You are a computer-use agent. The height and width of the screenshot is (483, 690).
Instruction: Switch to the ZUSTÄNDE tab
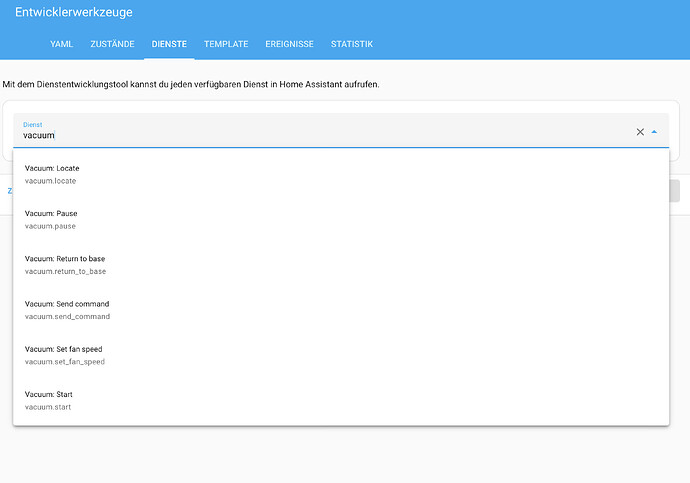click(112, 44)
